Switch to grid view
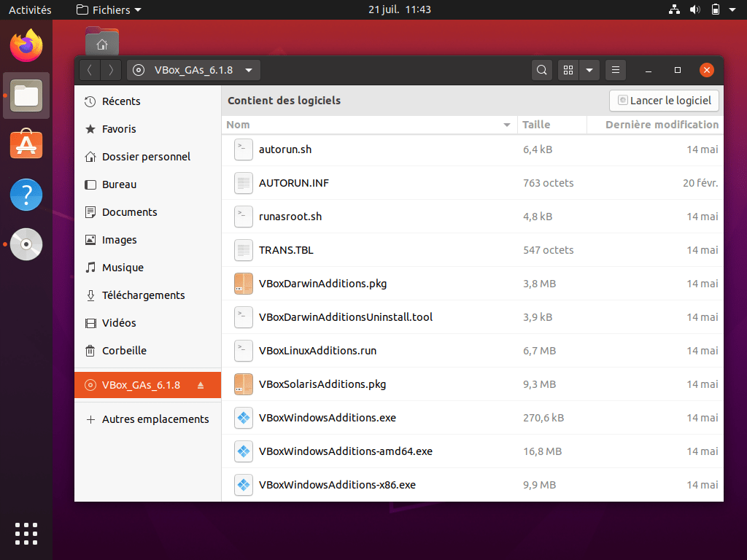747x560 pixels. click(568, 70)
